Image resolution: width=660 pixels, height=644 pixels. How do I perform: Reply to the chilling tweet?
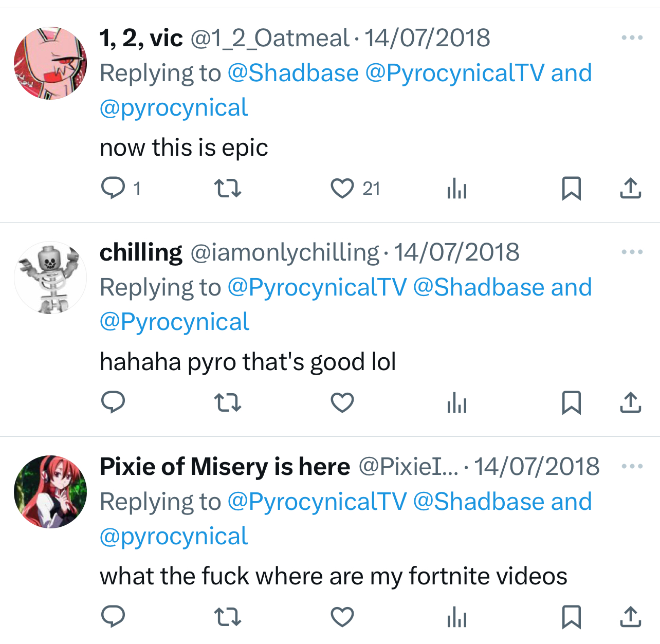tap(113, 402)
